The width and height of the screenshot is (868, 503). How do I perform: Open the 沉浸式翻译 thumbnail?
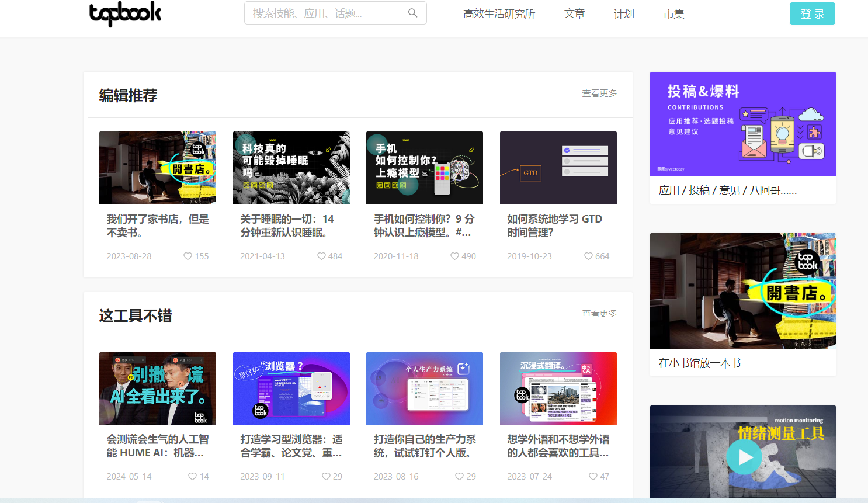558,388
